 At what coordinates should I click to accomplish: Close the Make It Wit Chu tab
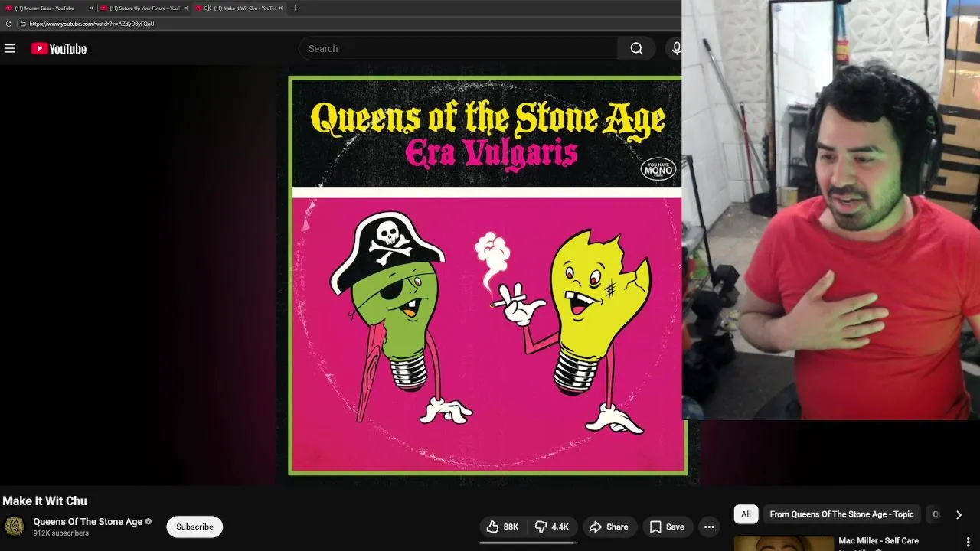pyautogui.click(x=280, y=8)
